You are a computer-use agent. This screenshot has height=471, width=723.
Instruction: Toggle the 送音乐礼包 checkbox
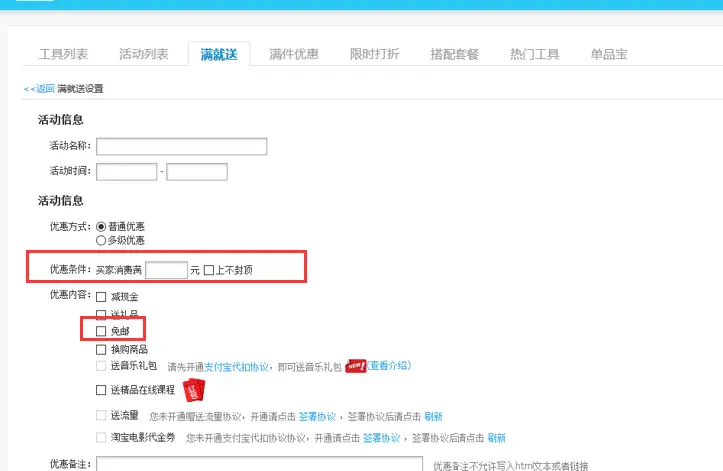[x=101, y=366]
